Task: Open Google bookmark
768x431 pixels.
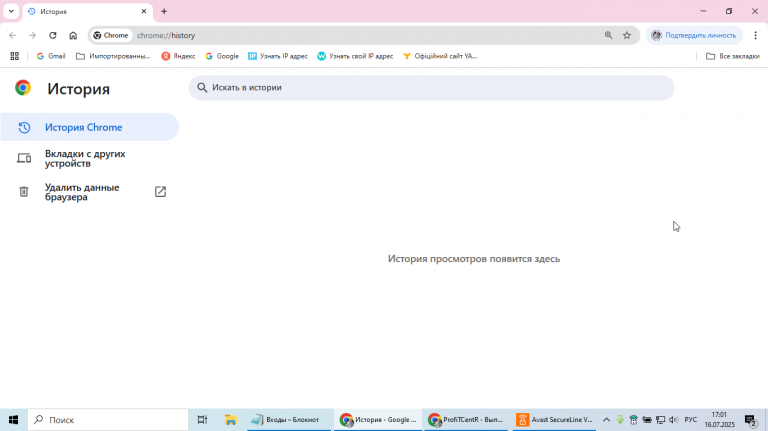Action: [222, 56]
